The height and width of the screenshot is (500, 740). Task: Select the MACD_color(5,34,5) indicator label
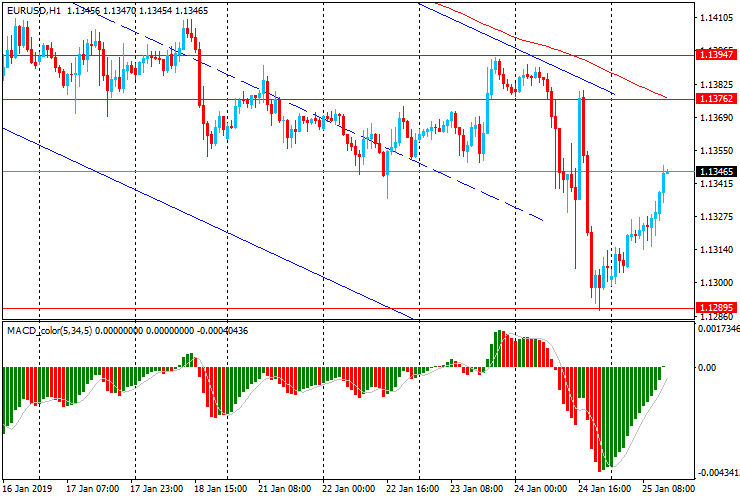coord(50,331)
